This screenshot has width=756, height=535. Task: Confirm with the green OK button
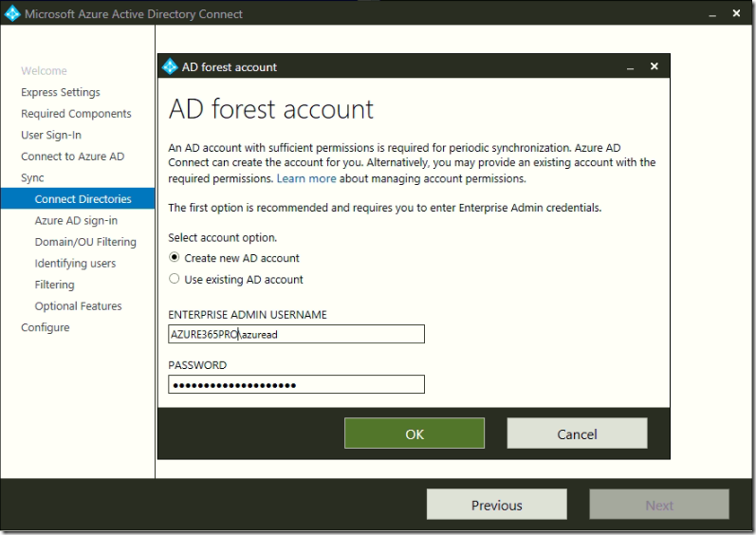(415, 434)
